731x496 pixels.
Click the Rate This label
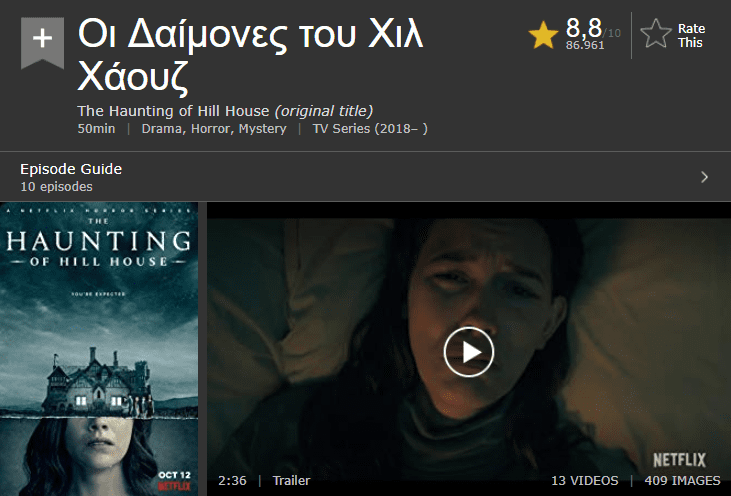(691, 35)
